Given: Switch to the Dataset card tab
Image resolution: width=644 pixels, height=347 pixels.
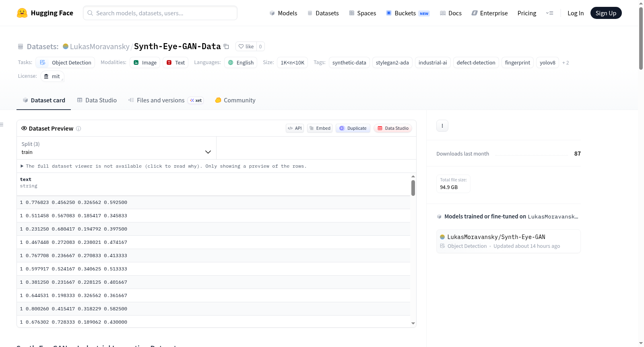Looking at the screenshot, I should coord(43,100).
